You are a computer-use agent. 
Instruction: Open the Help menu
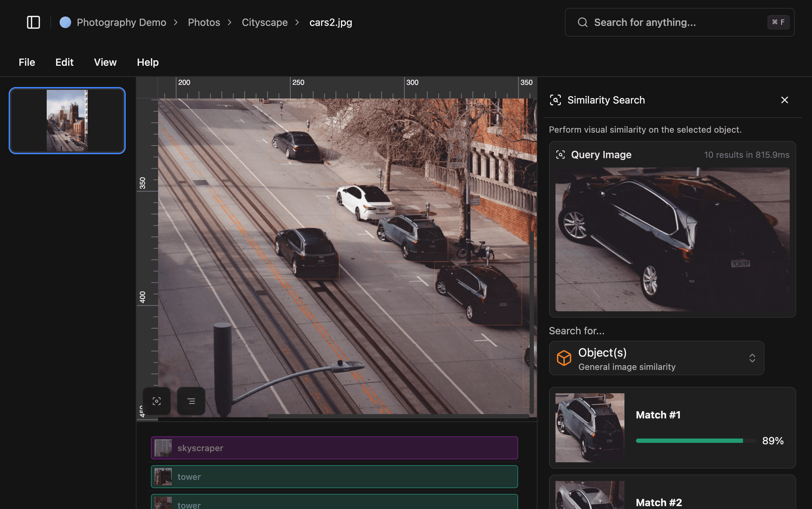(148, 62)
